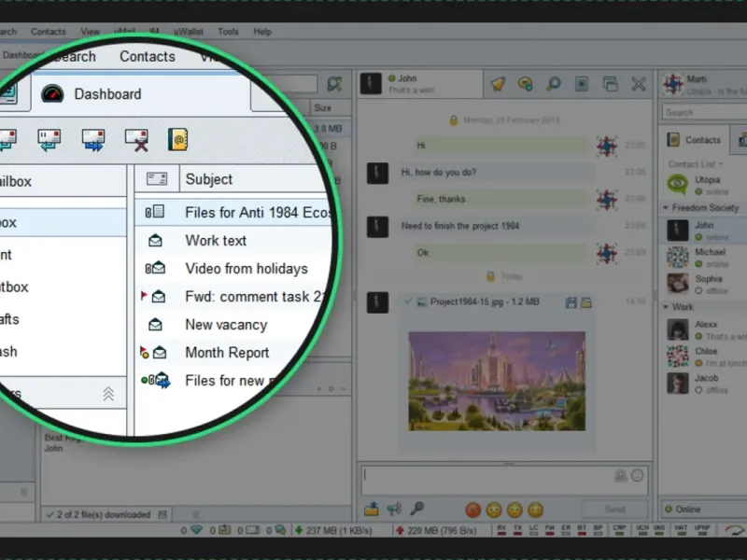Open the Tools menu

(x=228, y=32)
